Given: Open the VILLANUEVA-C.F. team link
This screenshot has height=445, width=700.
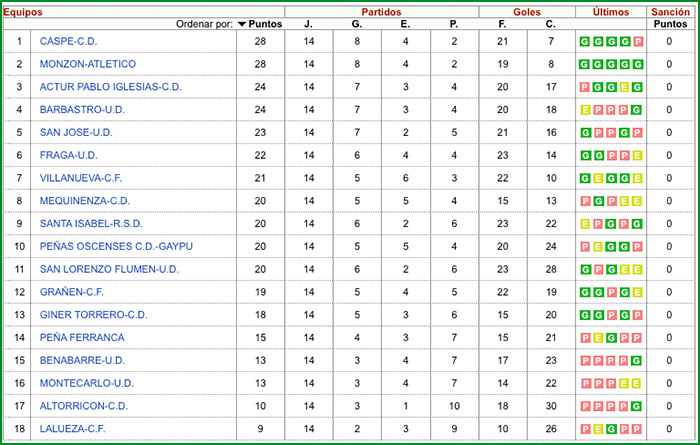Looking at the screenshot, I should (83, 178).
